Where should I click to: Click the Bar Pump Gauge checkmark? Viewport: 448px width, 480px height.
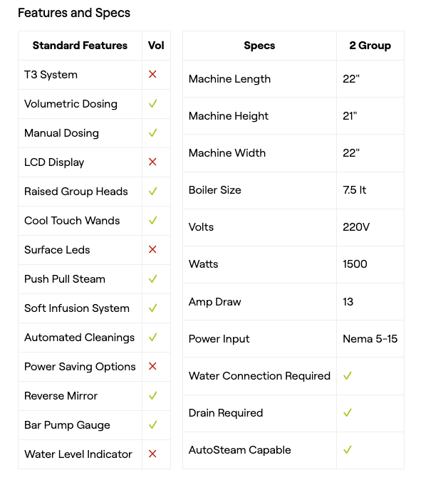point(152,424)
